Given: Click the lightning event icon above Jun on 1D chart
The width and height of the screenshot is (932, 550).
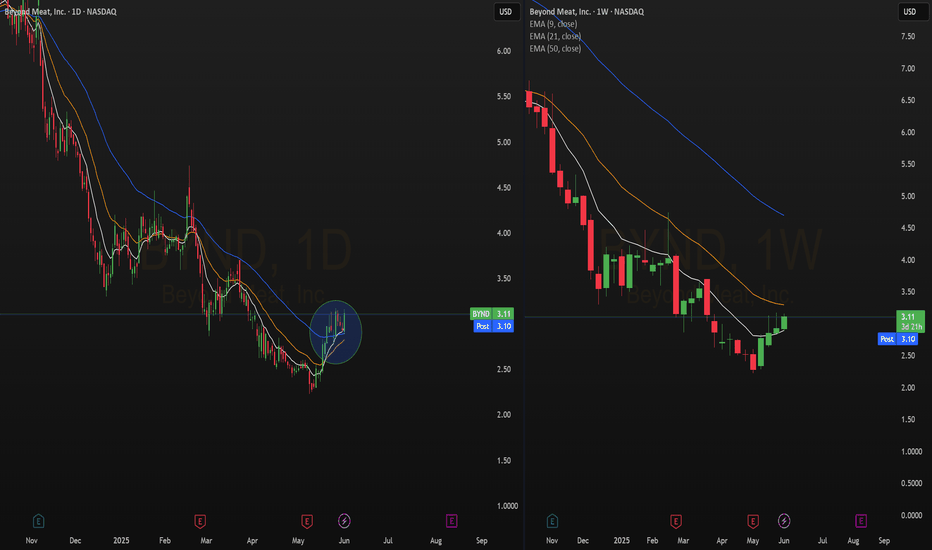Looking at the screenshot, I should point(344,521).
